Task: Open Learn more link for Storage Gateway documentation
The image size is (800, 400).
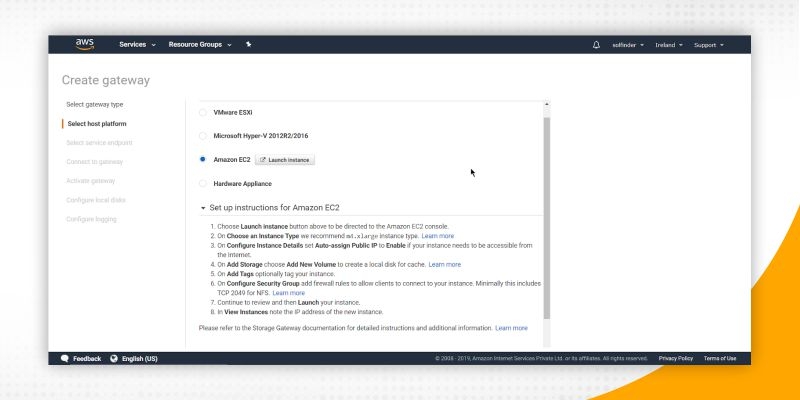Action: coord(511,328)
